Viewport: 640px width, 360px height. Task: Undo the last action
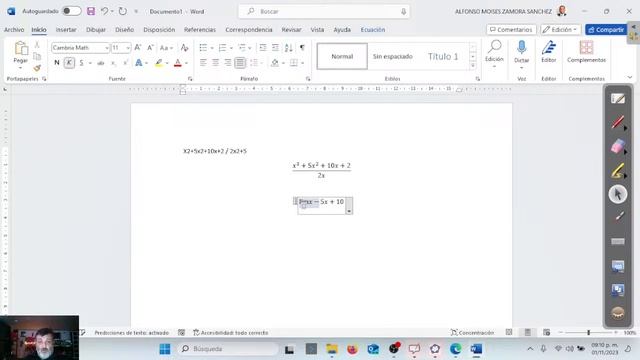pyautogui.click(x=104, y=11)
